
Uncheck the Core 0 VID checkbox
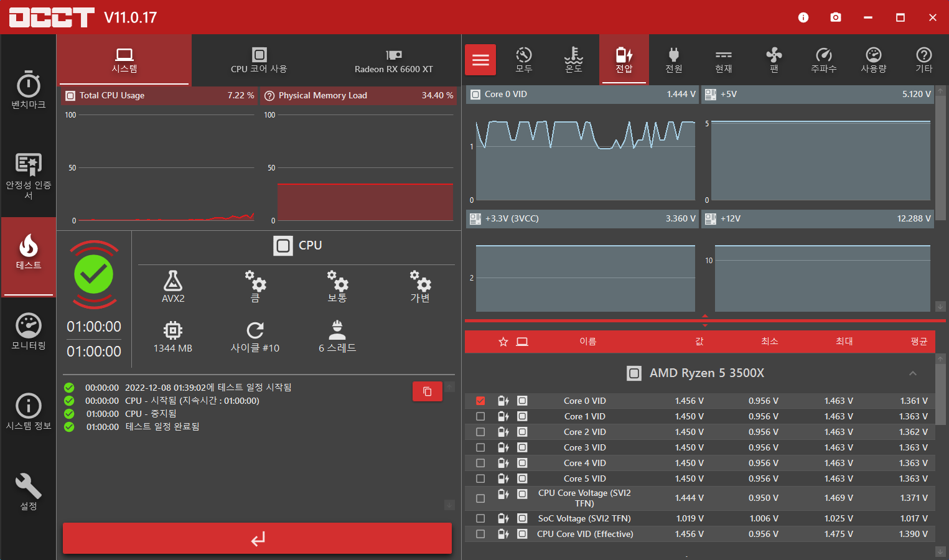(480, 401)
